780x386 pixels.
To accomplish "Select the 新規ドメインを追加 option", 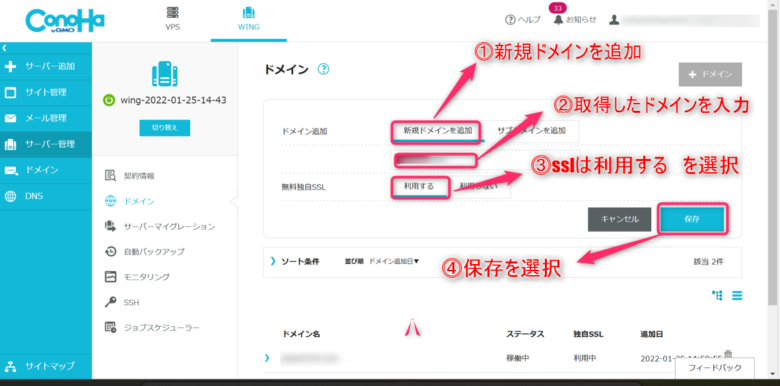I will (437, 131).
